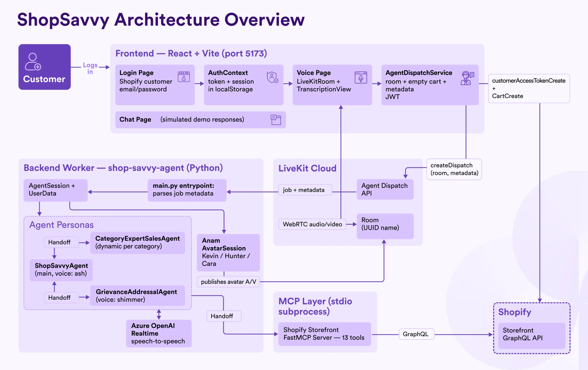Click the "AgentDispatchService" box title

click(x=419, y=73)
